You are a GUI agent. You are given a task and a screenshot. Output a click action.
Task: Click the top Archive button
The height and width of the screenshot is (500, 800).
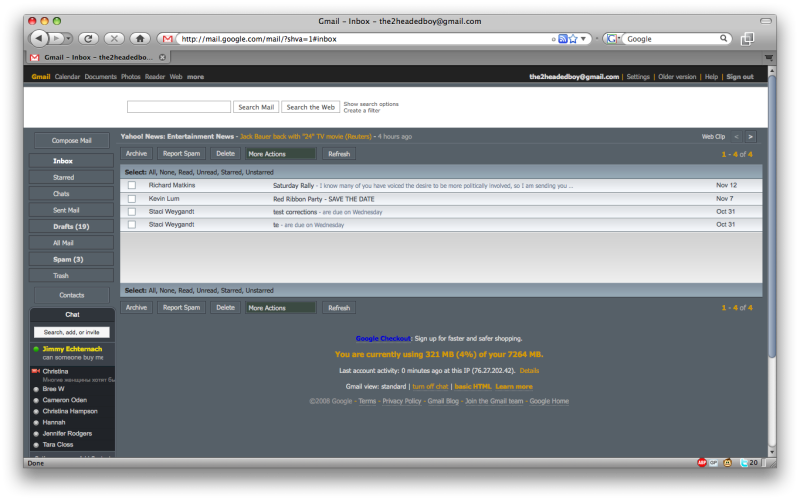click(x=136, y=154)
